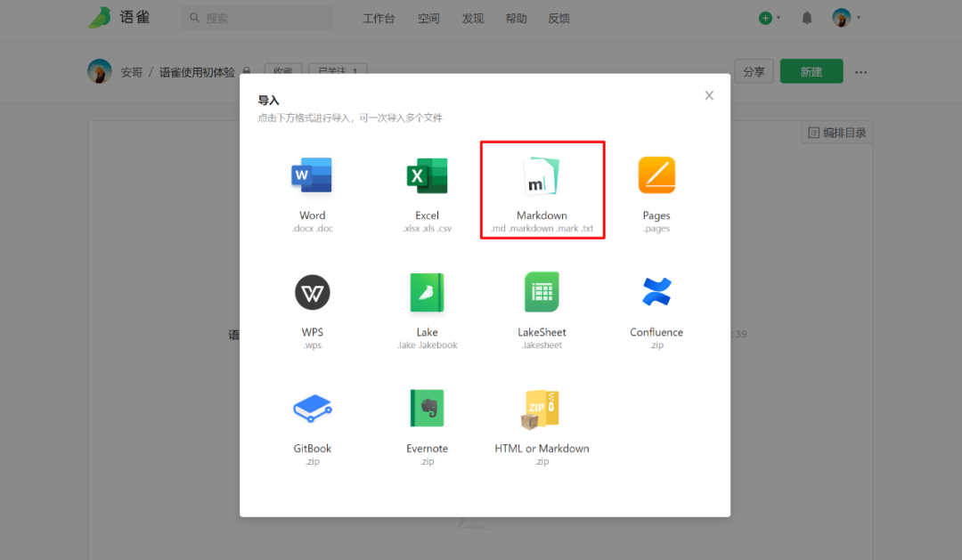
Task: Click the 语雀 logo in header
Action: 119,17
